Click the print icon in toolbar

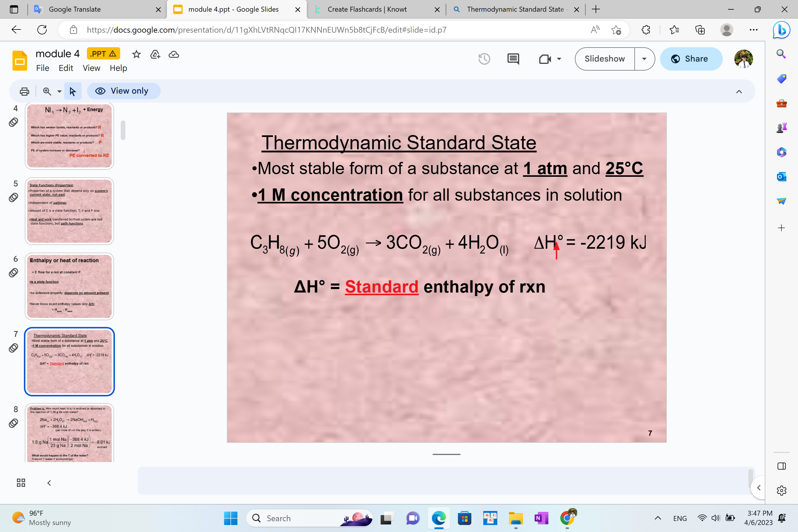point(24,91)
